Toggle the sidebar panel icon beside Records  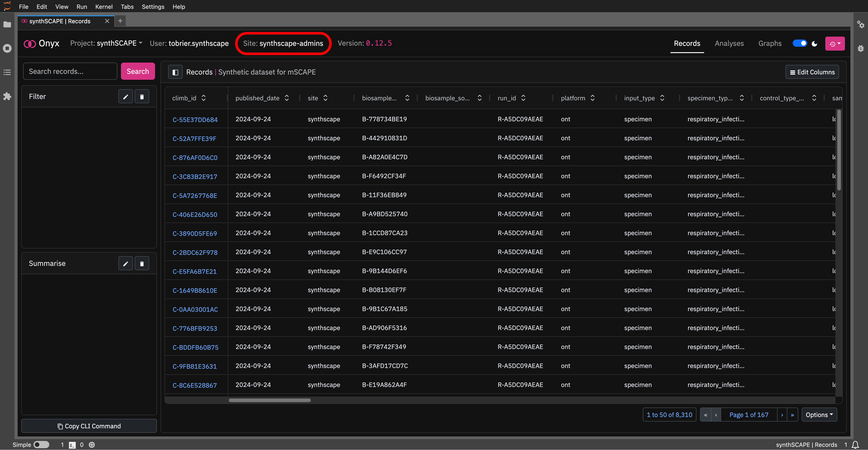coord(175,72)
